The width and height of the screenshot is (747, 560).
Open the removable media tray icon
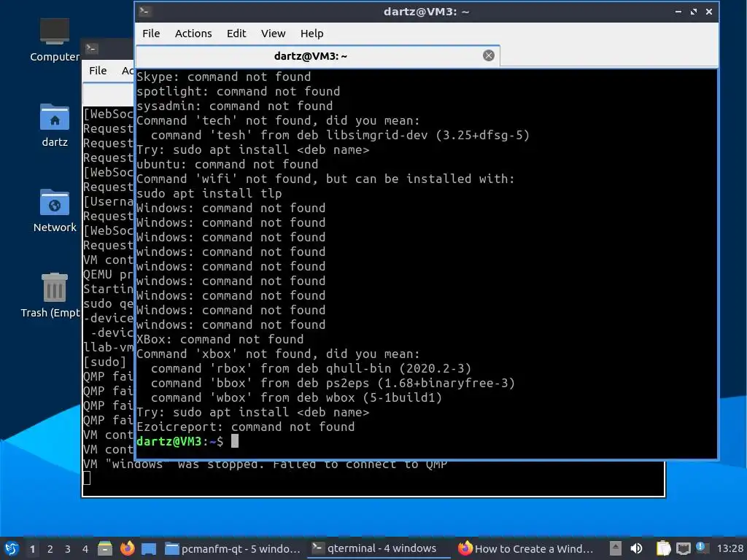click(x=616, y=548)
